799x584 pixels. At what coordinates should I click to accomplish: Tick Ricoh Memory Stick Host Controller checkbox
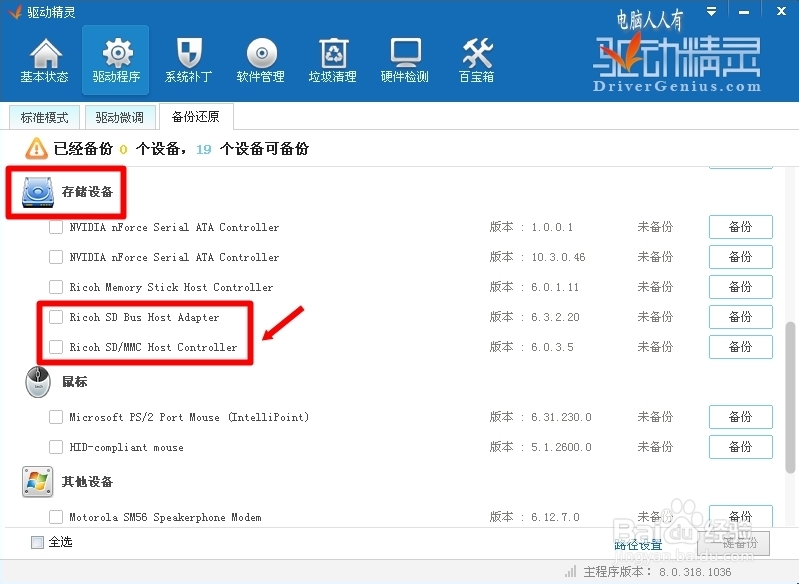point(56,287)
